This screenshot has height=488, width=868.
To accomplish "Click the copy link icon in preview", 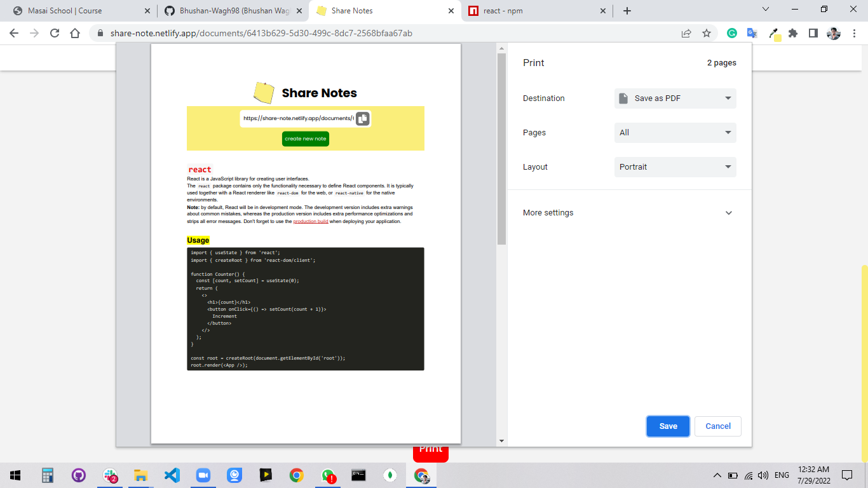I will [362, 119].
